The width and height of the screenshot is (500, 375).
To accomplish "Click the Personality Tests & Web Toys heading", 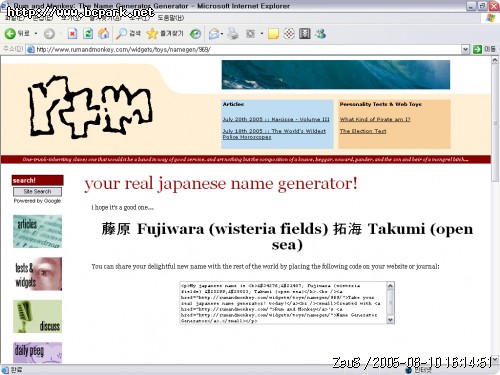I will (x=381, y=104).
